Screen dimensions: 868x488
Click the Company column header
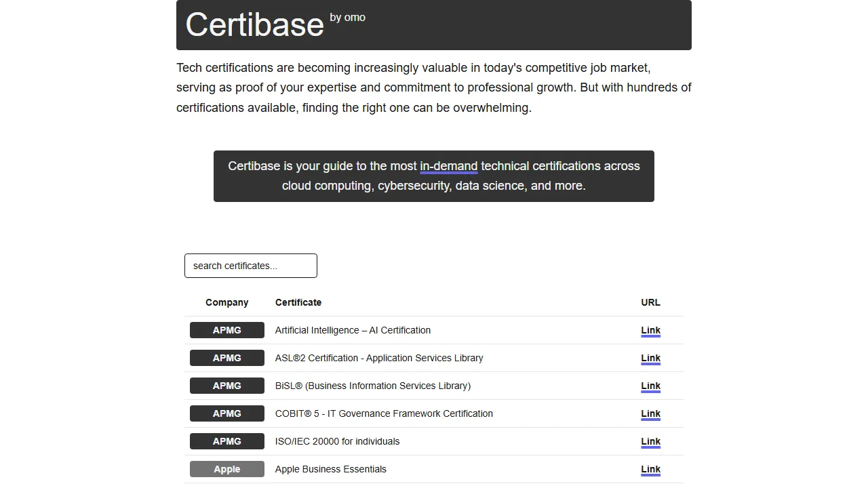(x=226, y=302)
